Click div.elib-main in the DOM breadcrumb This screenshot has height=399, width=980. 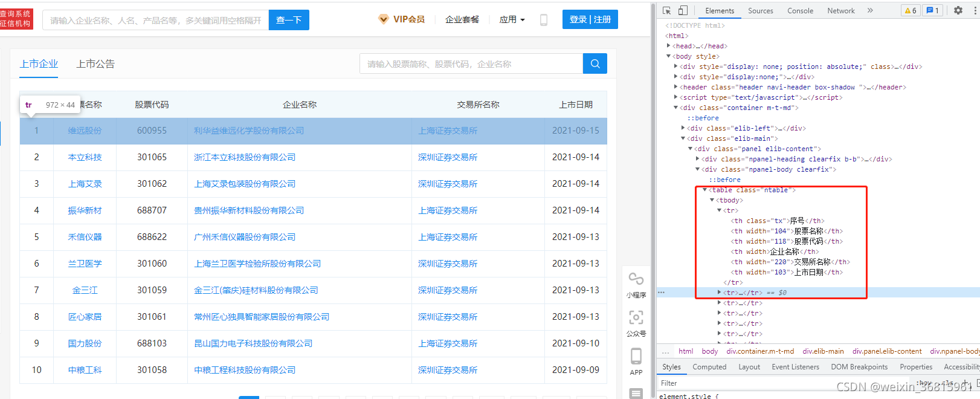823,351
